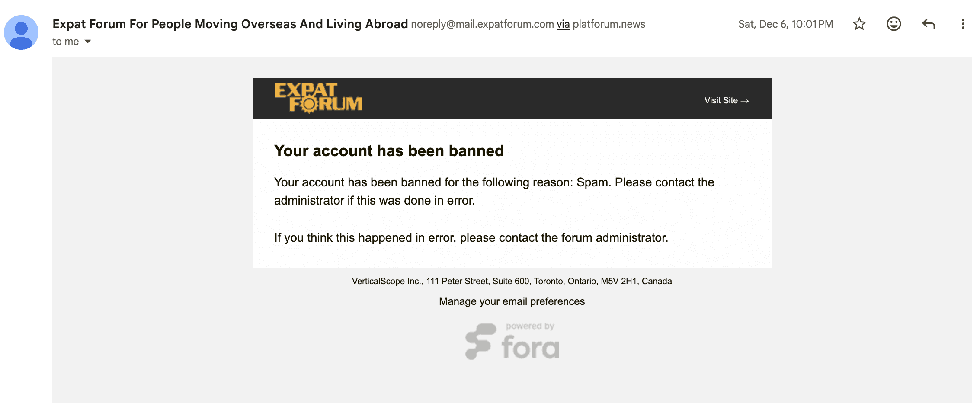The height and width of the screenshot is (416, 980).
Task: Star this email from Expat Forum
Action: tap(859, 24)
